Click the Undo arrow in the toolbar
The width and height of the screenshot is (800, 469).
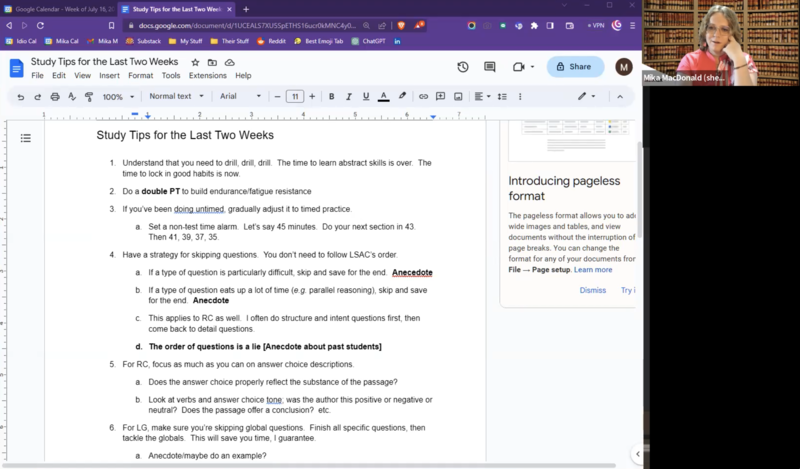pyautogui.click(x=21, y=97)
